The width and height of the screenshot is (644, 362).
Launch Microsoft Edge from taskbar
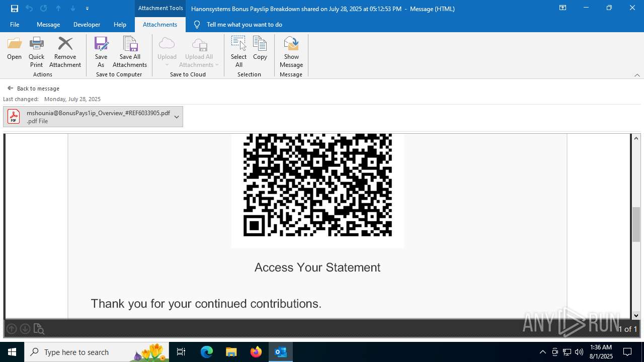tap(207, 352)
